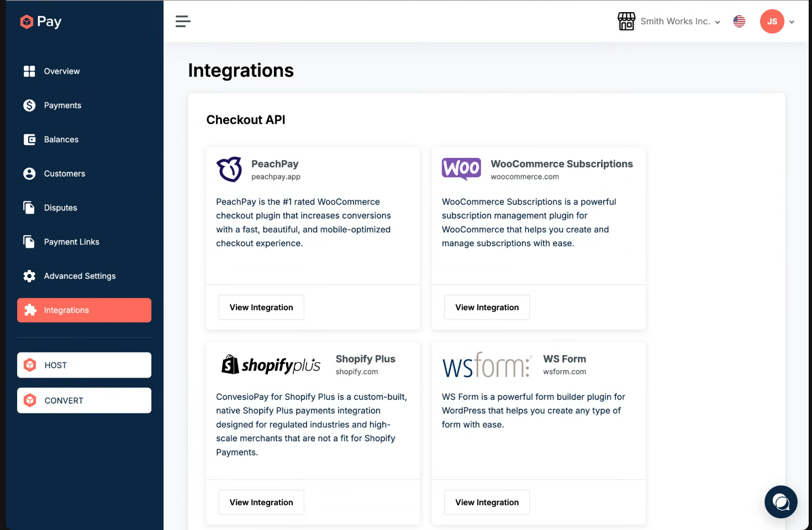
Task: View Integration for WS Form
Action: (x=487, y=502)
